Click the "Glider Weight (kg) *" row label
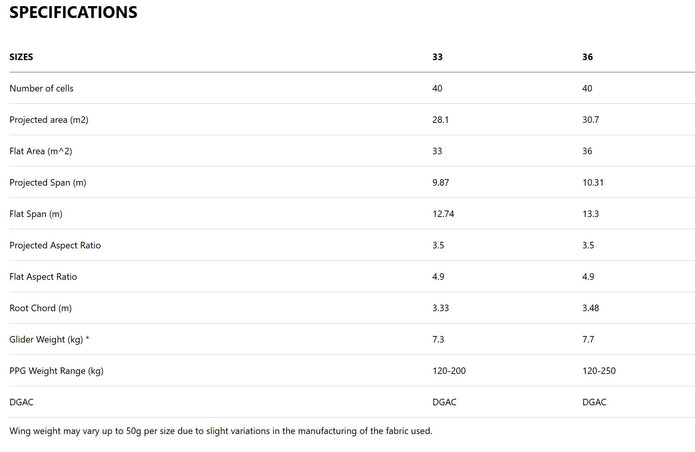 pos(49,340)
